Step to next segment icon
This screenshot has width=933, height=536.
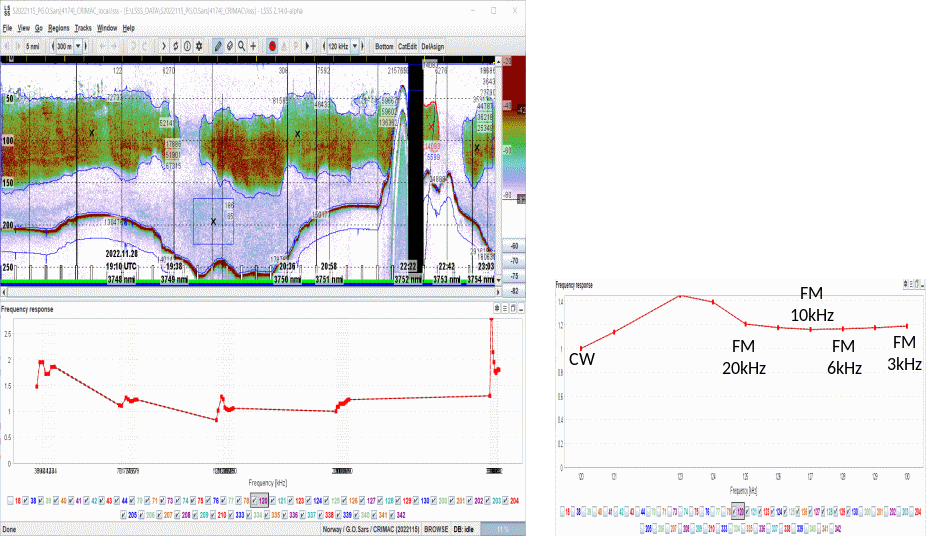pos(18,46)
